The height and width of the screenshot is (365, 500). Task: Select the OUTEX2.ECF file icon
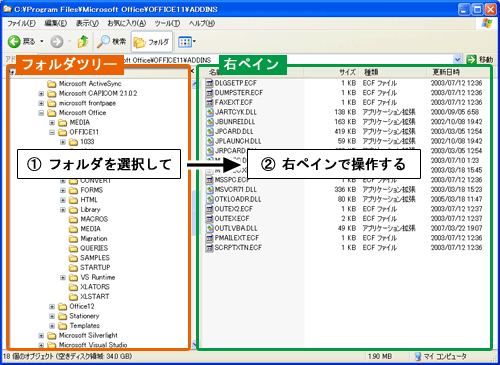(x=209, y=209)
